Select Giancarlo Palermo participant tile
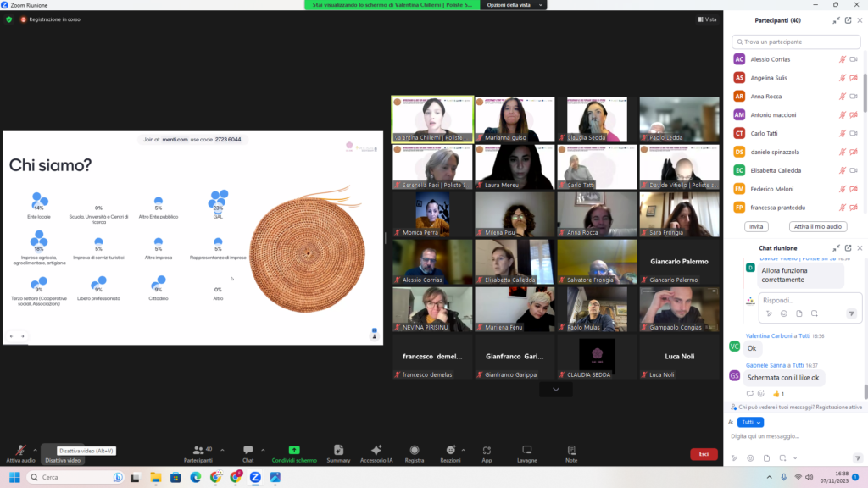This screenshot has width=868, height=488. pos(679,262)
